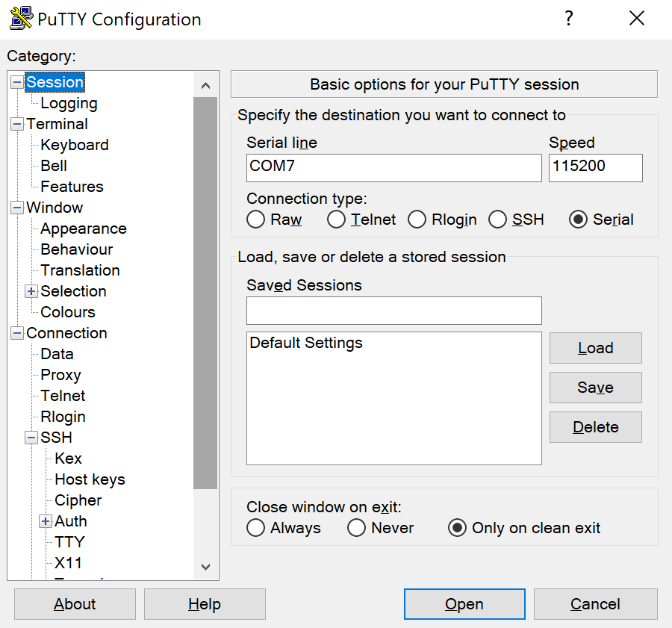
Task: Choose Never for close window on exit
Action: pos(356,528)
